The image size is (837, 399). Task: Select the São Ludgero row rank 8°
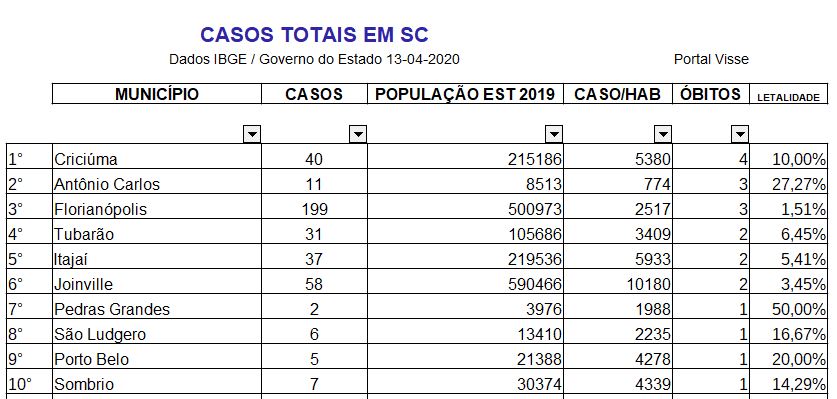click(x=29, y=334)
